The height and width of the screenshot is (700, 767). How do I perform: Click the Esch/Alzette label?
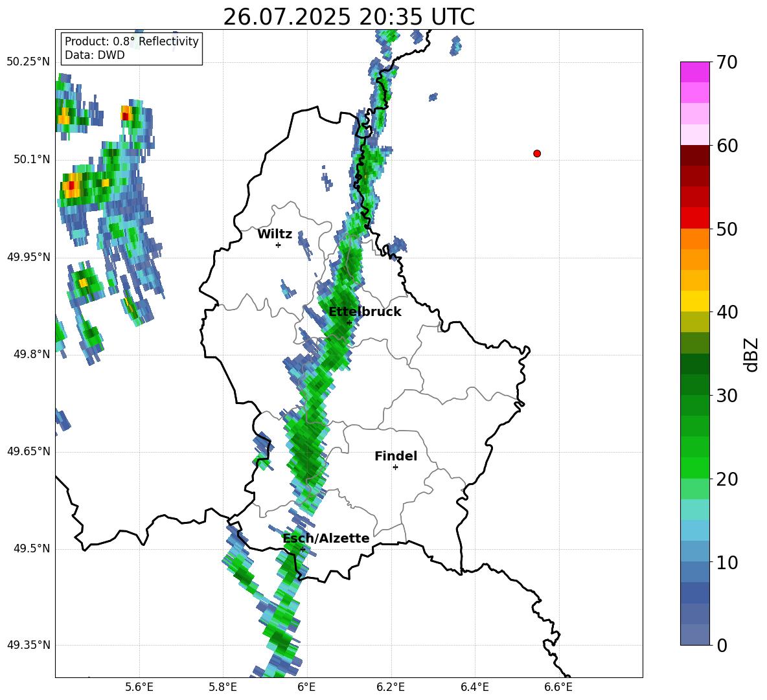coord(326,539)
